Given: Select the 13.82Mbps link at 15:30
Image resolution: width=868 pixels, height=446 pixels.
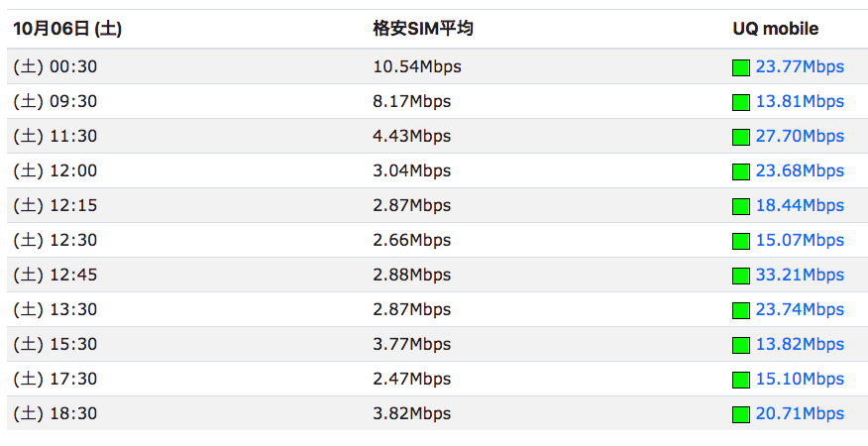Looking at the screenshot, I should 800,345.
